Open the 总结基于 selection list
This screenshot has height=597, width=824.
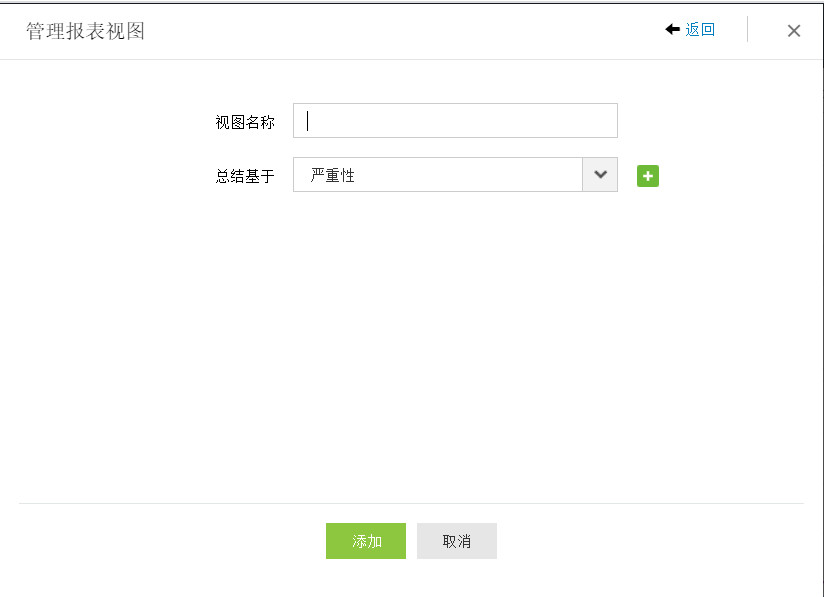coord(455,175)
